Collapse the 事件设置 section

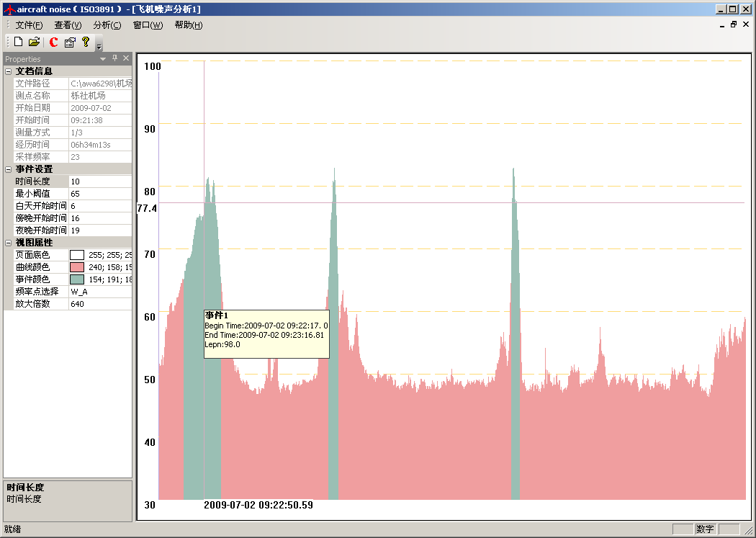coord(8,169)
